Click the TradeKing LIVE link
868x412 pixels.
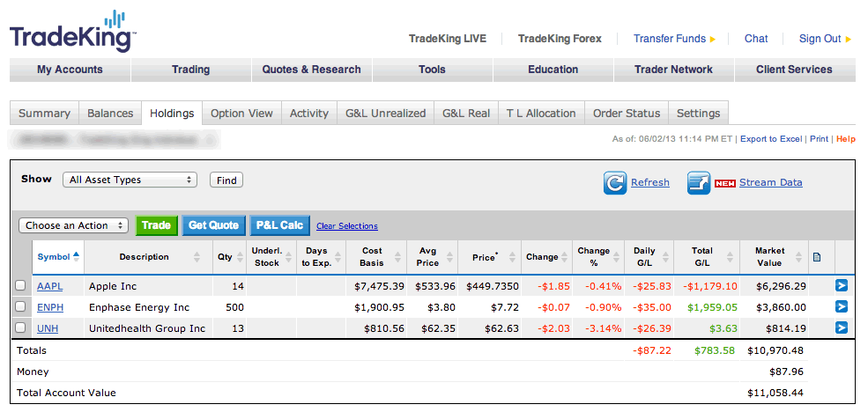point(448,39)
